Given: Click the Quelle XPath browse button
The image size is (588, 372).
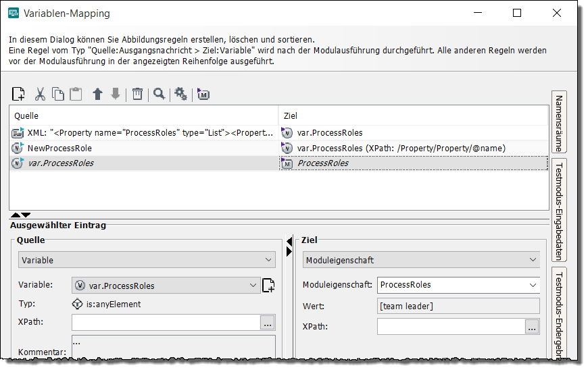Looking at the screenshot, I should [267, 323].
